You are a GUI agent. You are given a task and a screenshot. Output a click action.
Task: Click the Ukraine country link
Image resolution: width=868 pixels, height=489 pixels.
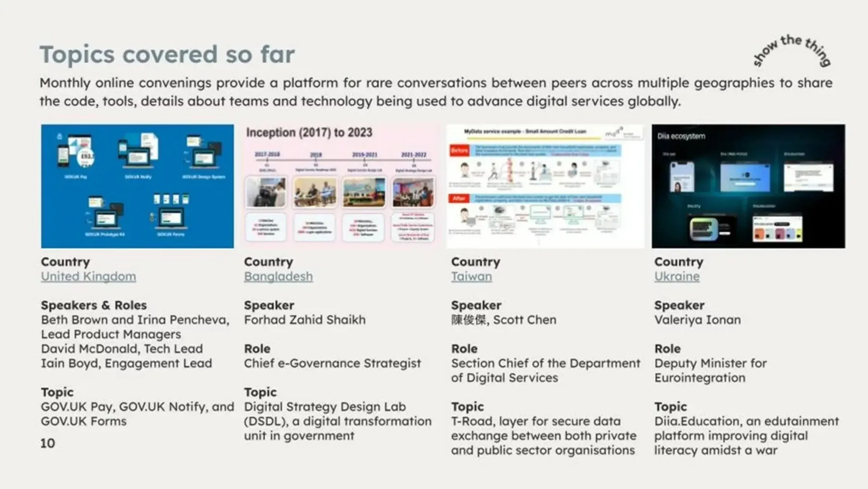coord(676,276)
